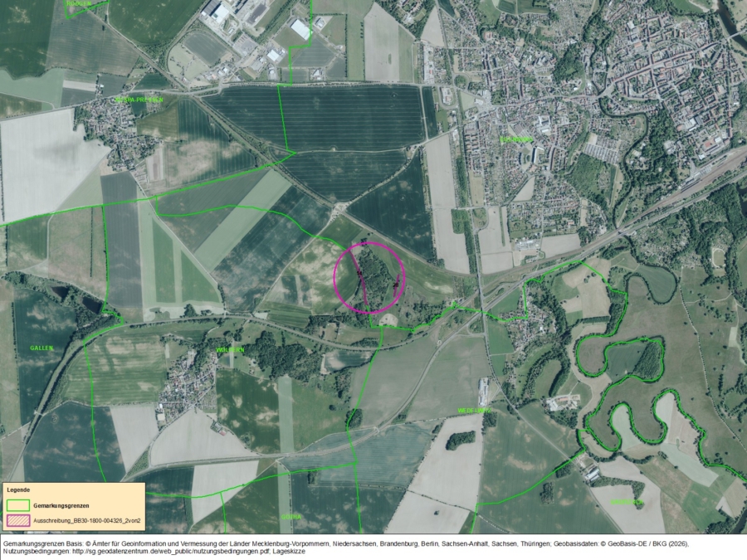Click the WÖLPERN district label
The width and height of the screenshot is (747, 560).
point(230,350)
